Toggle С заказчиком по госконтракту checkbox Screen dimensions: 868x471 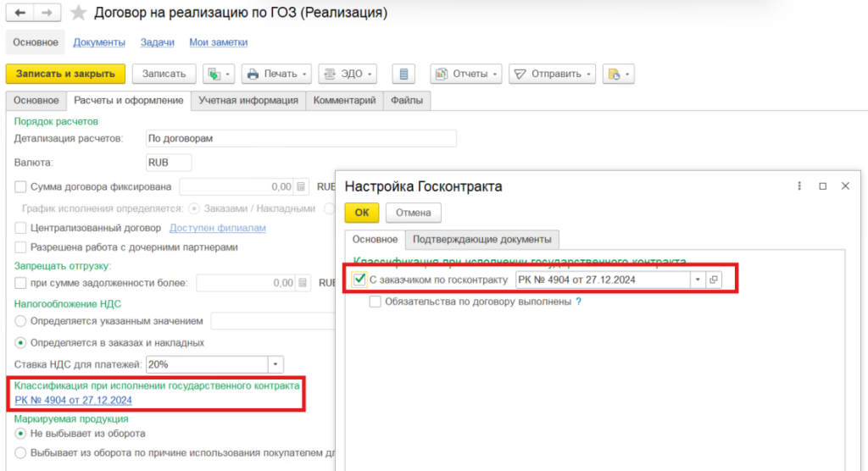[359, 280]
